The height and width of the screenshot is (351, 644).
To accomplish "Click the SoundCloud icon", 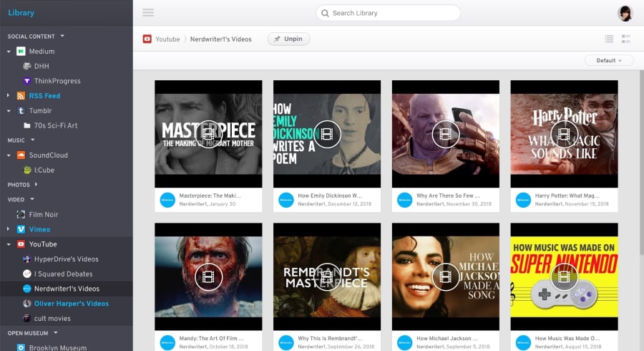I will coord(21,155).
